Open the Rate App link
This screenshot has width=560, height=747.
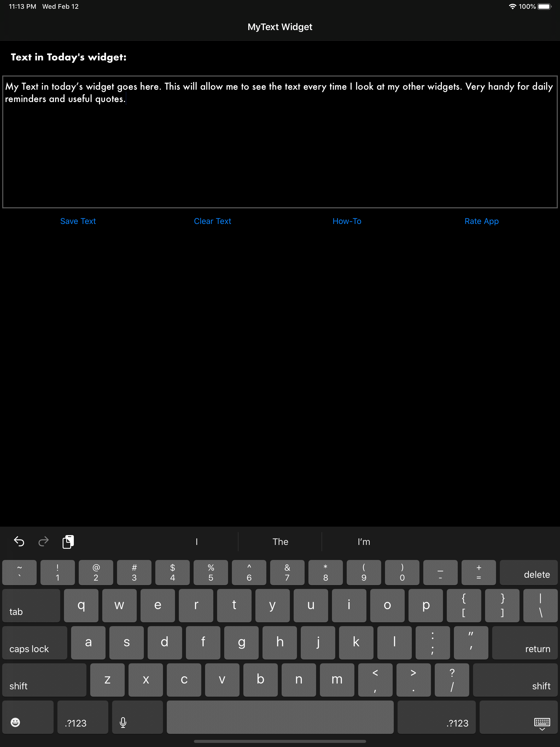[481, 221]
